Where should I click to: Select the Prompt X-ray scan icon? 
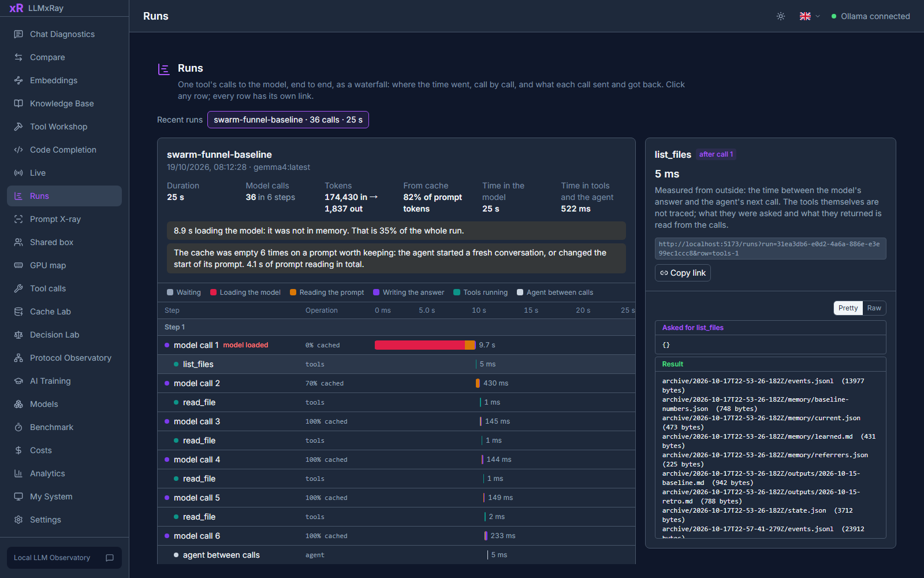(x=18, y=219)
